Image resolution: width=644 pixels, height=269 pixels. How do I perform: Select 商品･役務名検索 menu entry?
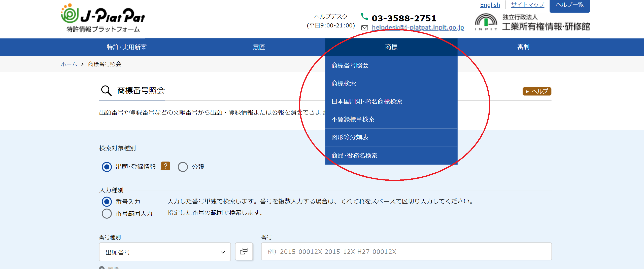391,156
